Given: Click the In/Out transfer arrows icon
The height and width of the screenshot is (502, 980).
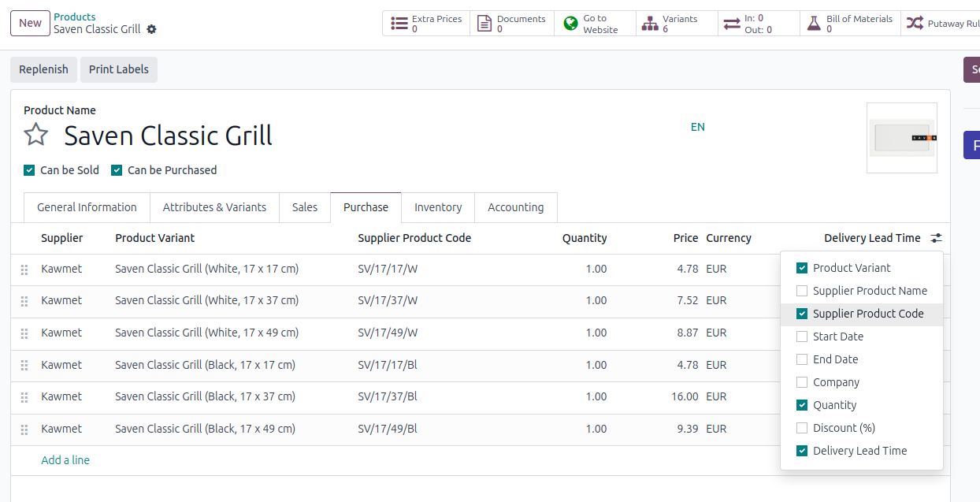Looking at the screenshot, I should pos(732,24).
